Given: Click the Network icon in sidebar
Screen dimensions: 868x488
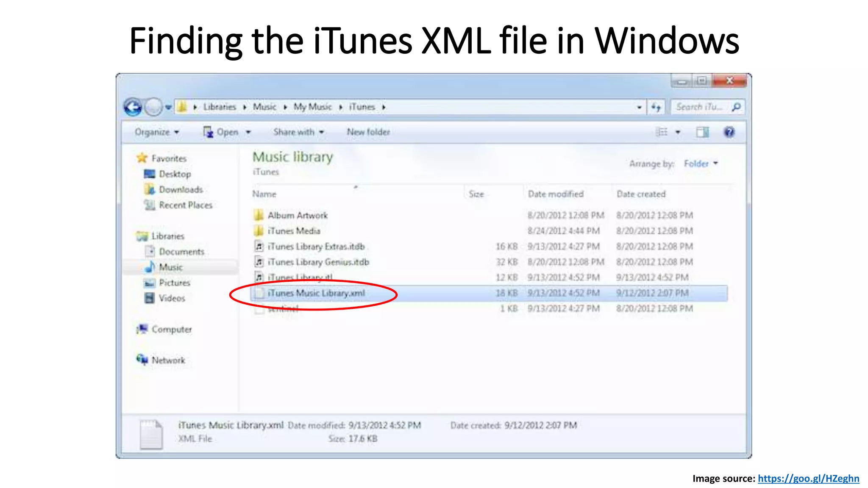Looking at the screenshot, I should click(x=142, y=360).
